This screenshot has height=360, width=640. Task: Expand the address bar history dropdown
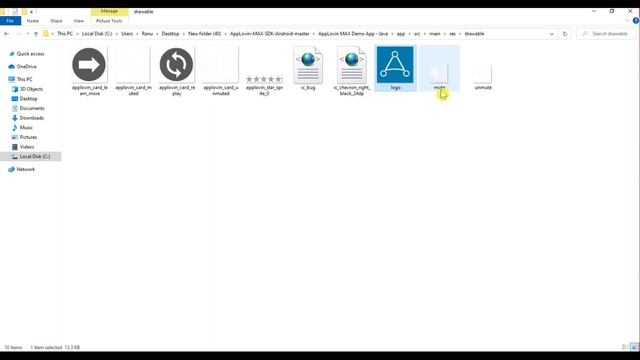pyautogui.click(x=551, y=34)
